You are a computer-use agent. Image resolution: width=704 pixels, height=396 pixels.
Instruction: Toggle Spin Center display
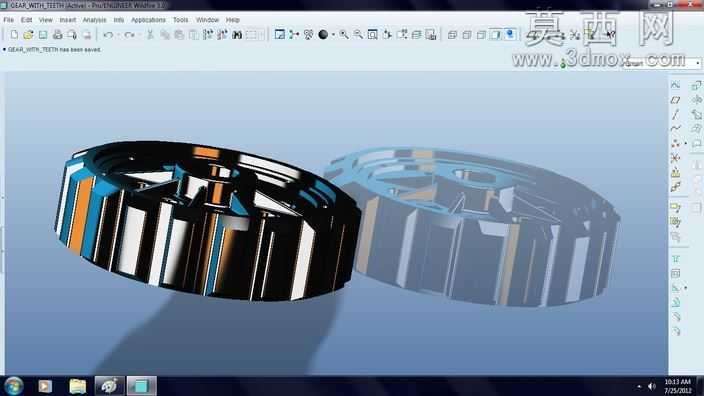pyautogui.click(x=294, y=35)
